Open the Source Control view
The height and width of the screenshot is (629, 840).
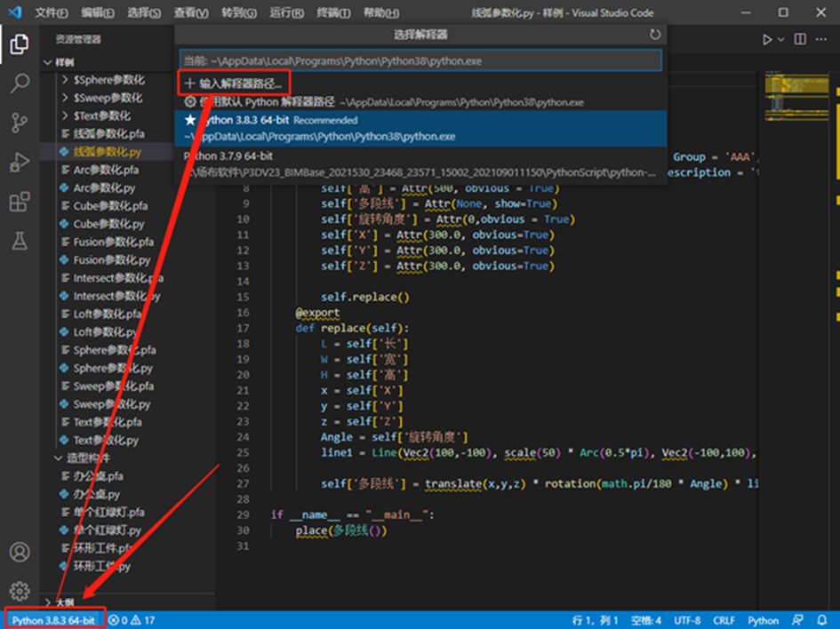(19, 123)
